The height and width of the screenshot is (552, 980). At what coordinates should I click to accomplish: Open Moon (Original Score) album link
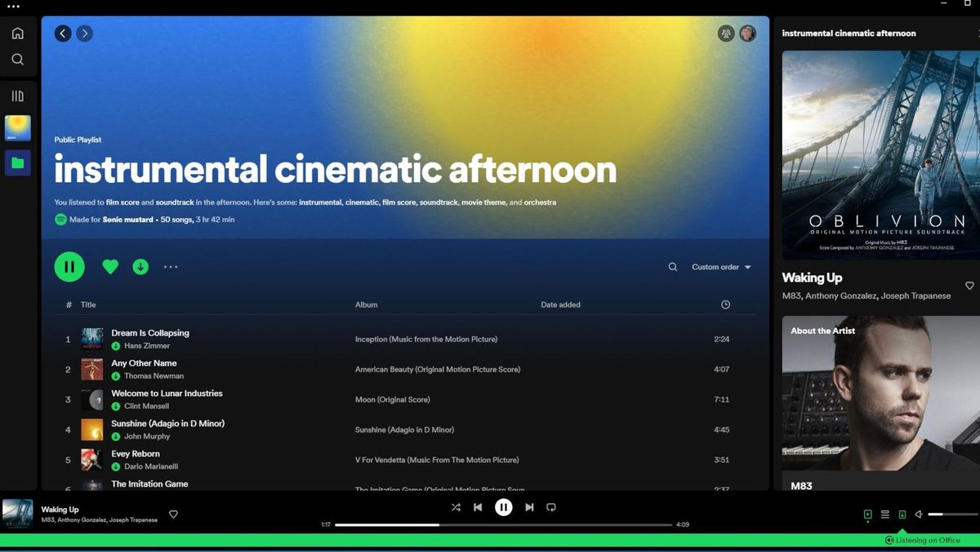[x=392, y=399]
